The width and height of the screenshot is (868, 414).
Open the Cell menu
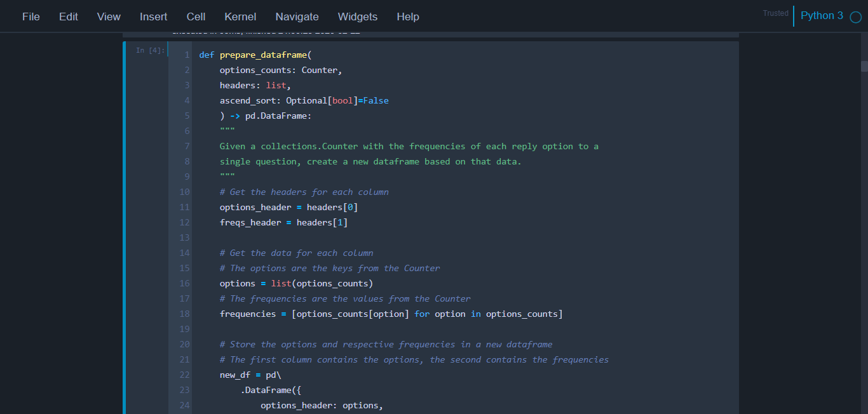coord(196,17)
